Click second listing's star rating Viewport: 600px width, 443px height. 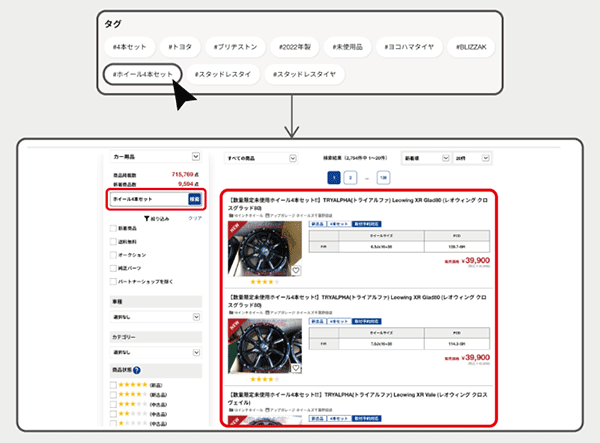265,379
